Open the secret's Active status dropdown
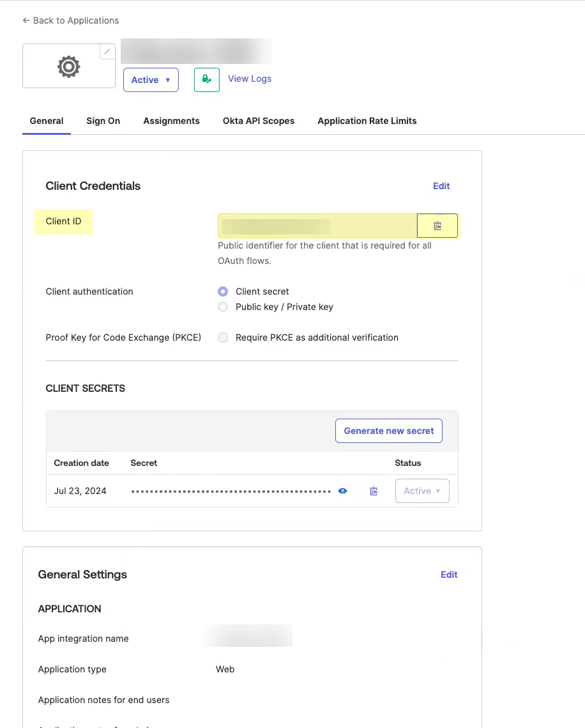Viewport: 585px width, 728px height. (422, 491)
